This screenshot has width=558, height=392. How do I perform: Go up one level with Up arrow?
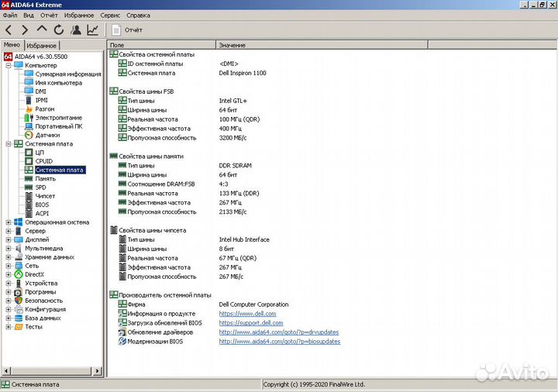[x=42, y=29]
